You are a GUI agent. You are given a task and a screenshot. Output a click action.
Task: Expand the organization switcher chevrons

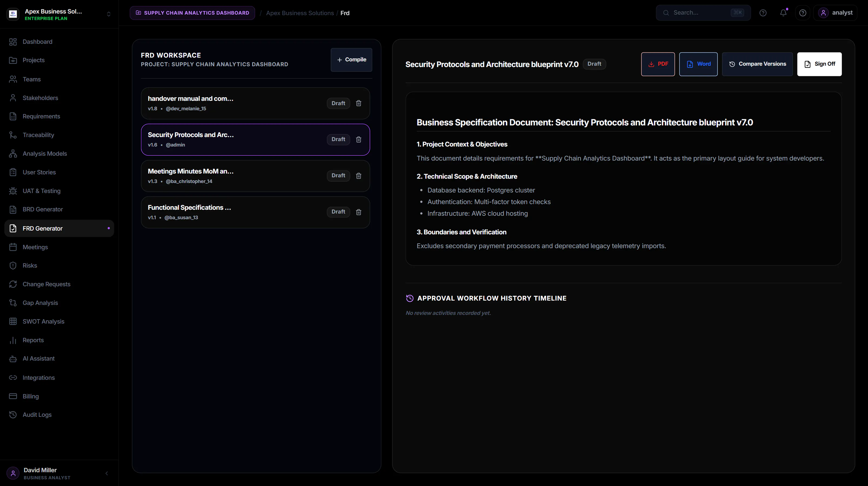point(109,14)
